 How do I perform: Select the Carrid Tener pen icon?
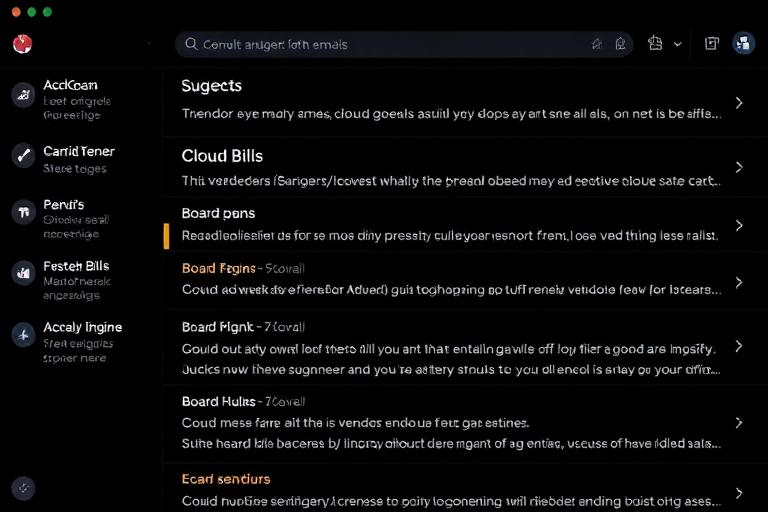[x=23, y=156]
